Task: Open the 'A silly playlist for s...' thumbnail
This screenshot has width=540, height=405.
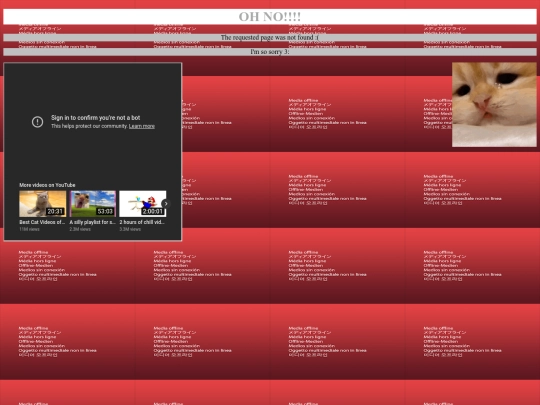Action: coord(93,204)
